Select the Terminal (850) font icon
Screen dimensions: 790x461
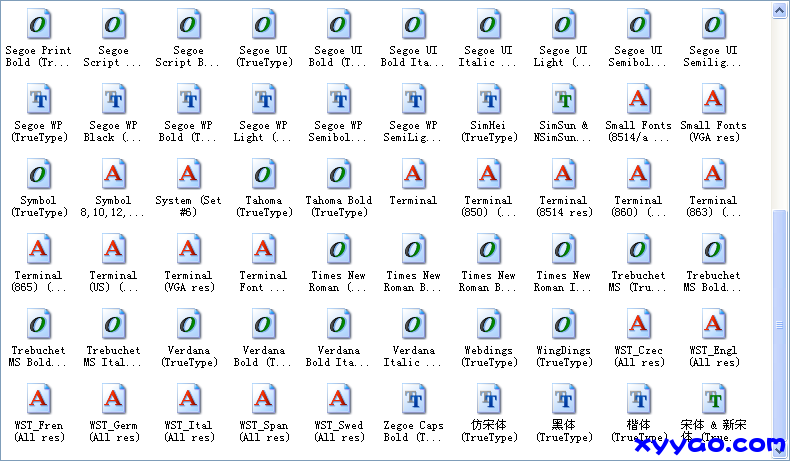(489, 174)
